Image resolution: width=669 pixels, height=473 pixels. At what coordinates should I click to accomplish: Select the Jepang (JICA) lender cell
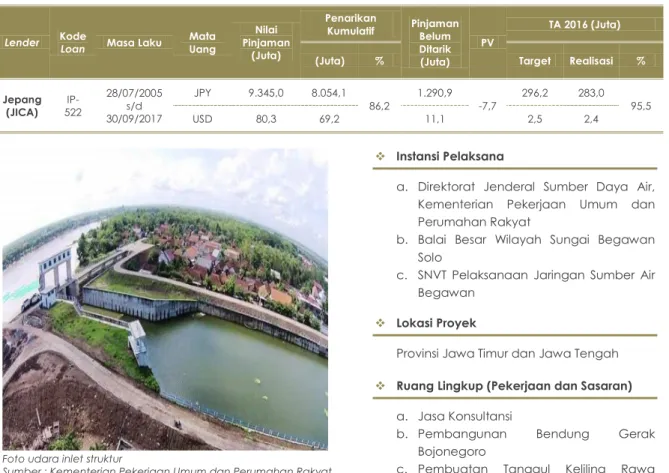pyautogui.click(x=22, y=106)
